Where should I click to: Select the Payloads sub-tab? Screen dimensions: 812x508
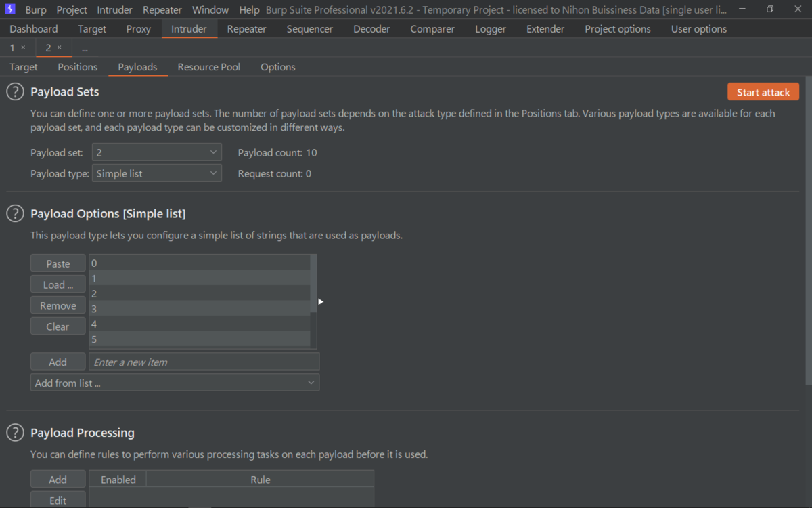pyautogui.click(x=137, y=67)
